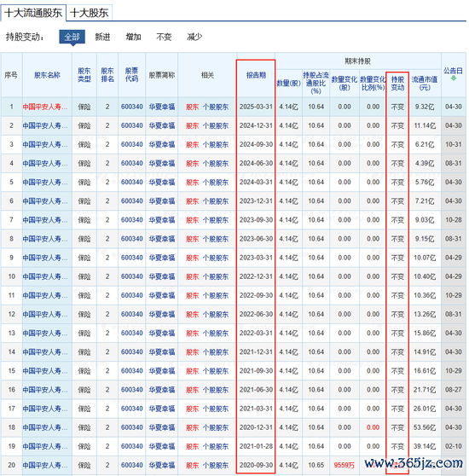Select report date 2024-09-30 cell
The height and width of the screenshot is (476, 469).
tap(256, 144)
